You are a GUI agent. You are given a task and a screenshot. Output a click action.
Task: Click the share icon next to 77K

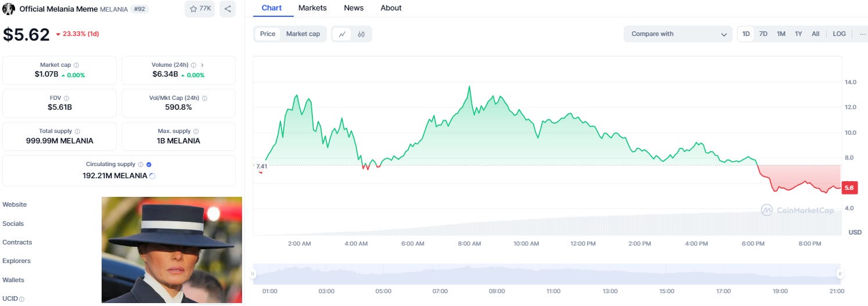(x=228, y=9)
